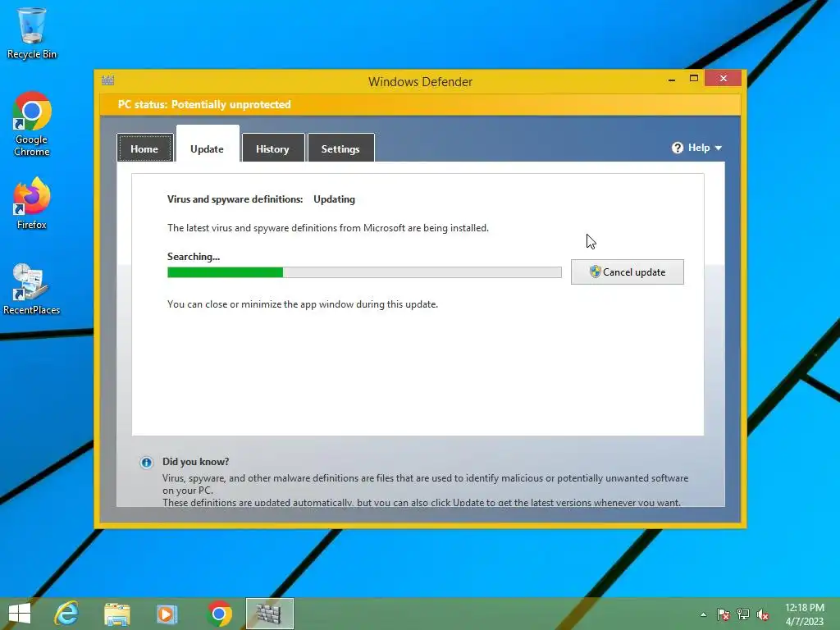Expand the Help dropdown arrow
This screenshot has width=840, height=630.
pyautogui.click(x=719, y=148)
